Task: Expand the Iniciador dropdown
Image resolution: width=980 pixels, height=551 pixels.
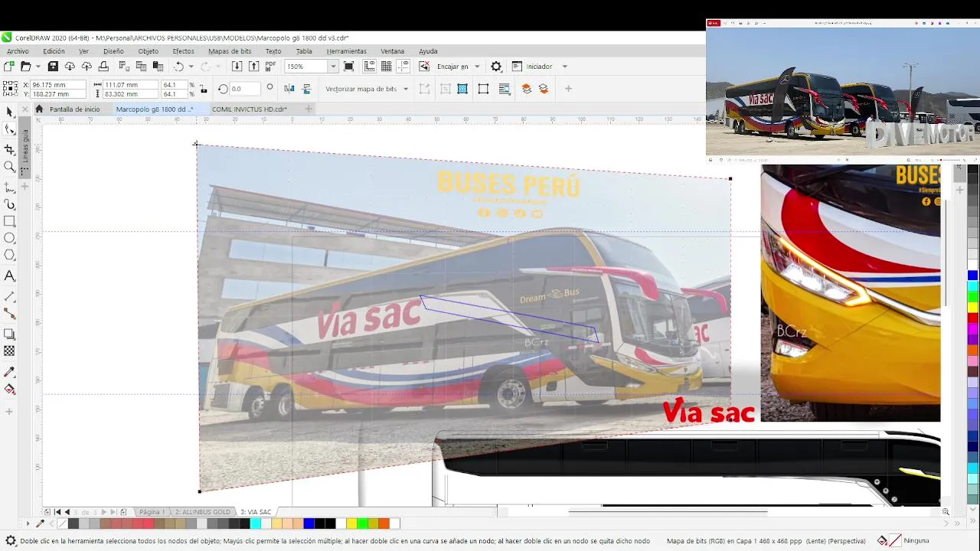Action: pyautogui.click(x=565, y=67)
